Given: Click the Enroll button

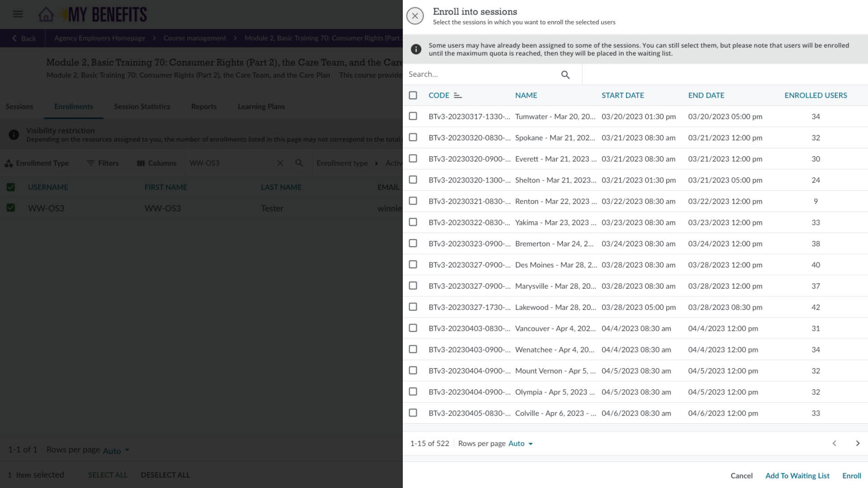Looking at the screenshot, I should click(851, 475).
